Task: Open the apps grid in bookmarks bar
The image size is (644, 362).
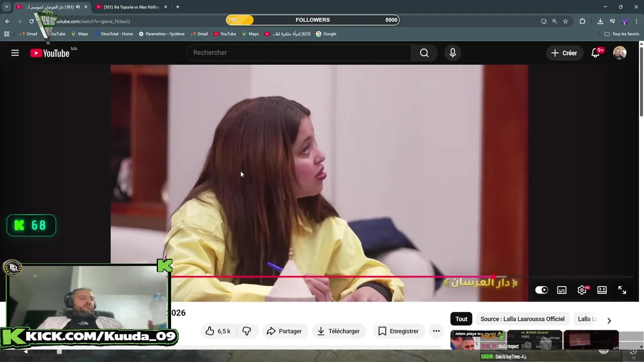Action: pyautogui.click(x=7, y=34)
